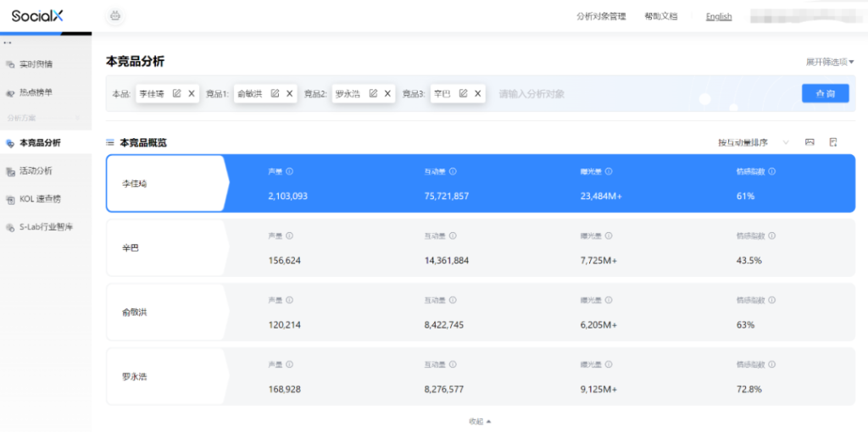Edit the 李佳琦 tag pencil icon
Screen dimensions: 868x432
(x=176, y=93)
